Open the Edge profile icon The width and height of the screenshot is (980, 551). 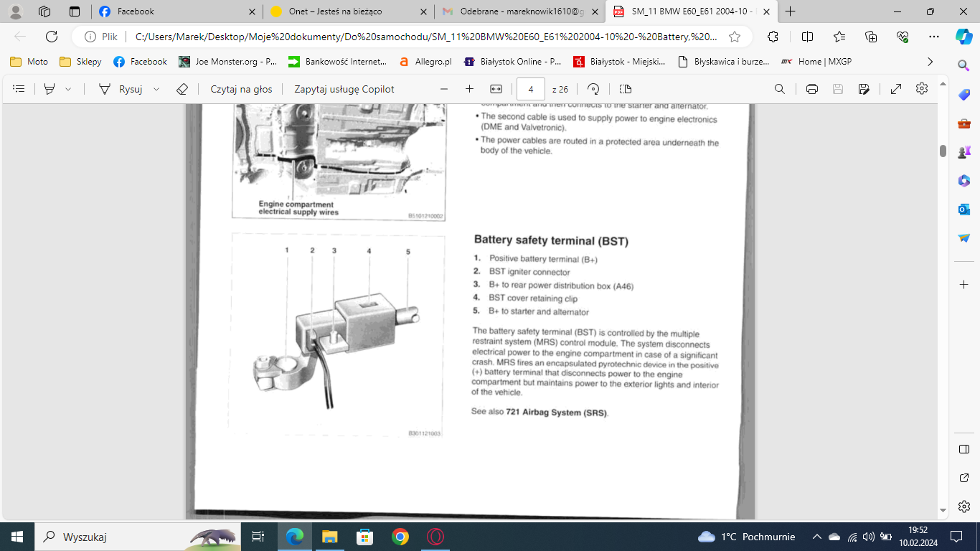[x=16, y=11]
